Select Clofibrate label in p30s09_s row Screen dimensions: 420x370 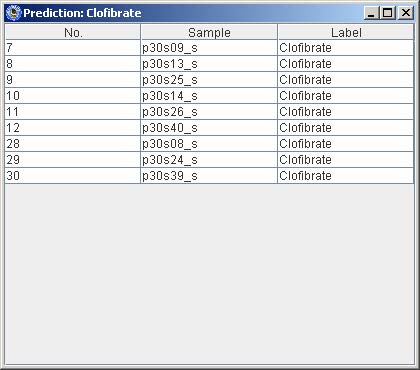point(346,48)
